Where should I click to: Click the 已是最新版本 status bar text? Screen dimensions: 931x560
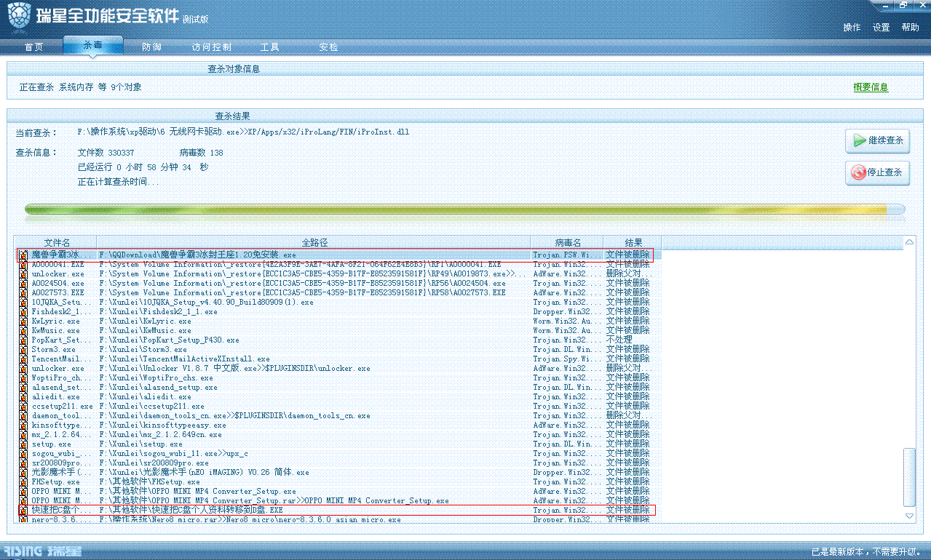[865, 551]
